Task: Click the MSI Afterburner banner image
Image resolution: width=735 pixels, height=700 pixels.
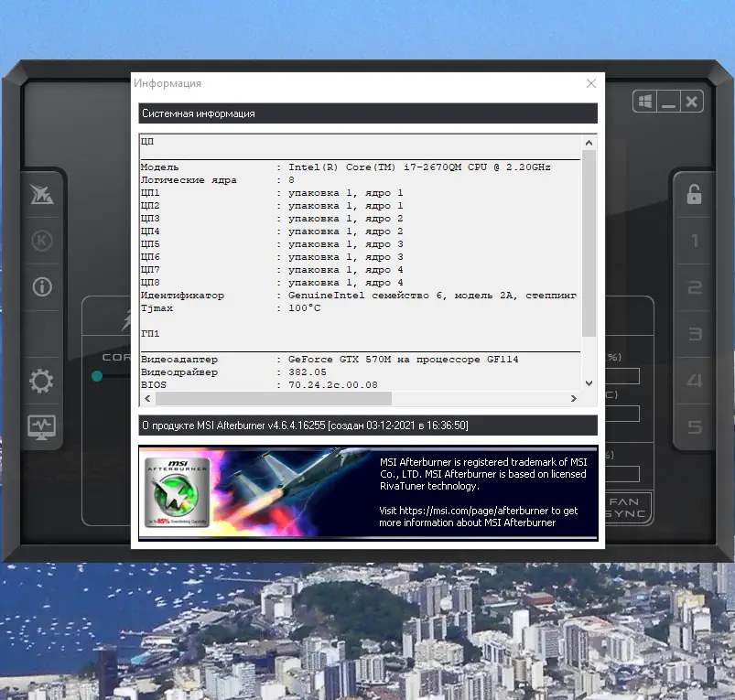Action: (x=368, y=492)
